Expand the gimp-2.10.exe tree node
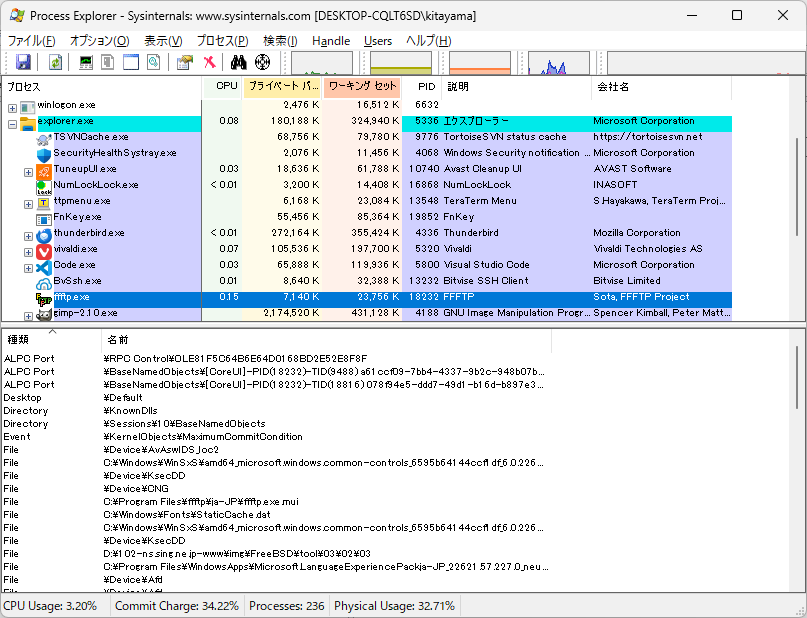The image size is (807, 618). 28,316
